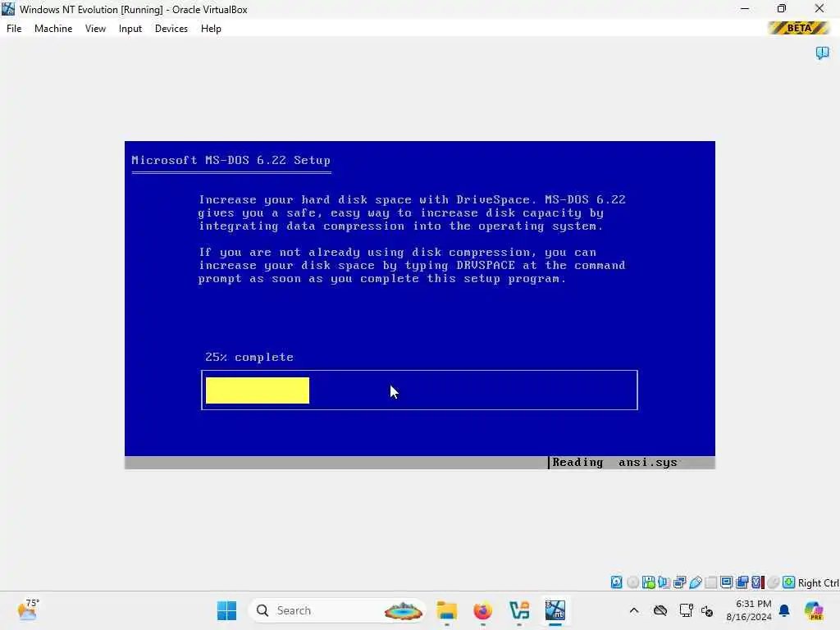Click the 'Right Ctrl' host key label
840x630 pixels.
point(818,583)
